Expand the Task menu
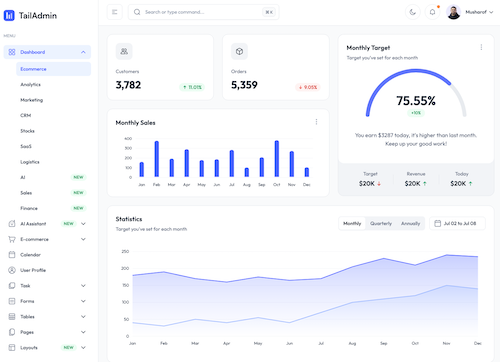The width and height of the screenshot is (500, 362). coord(83,286)
